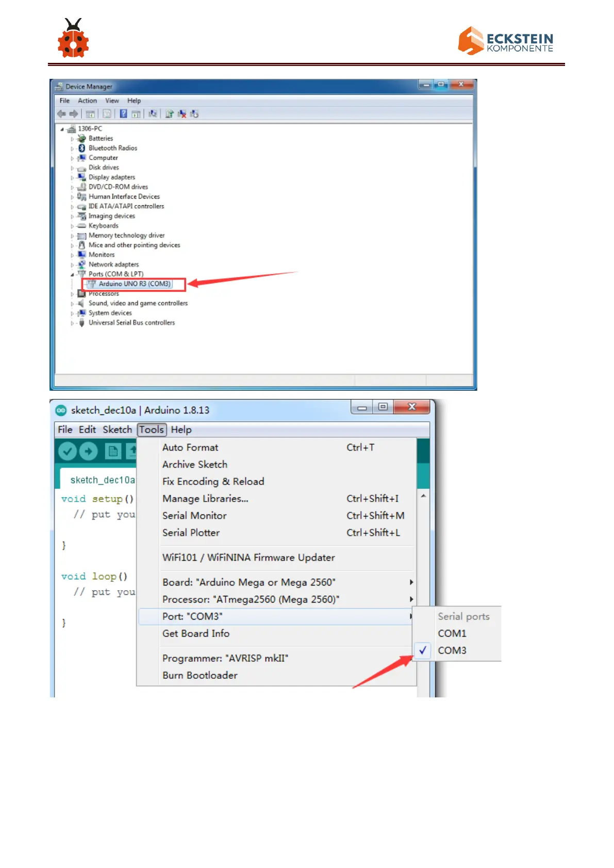Select Mice and other pointing devices row
This screenshot has height=868, width=614.
(129, 245)
